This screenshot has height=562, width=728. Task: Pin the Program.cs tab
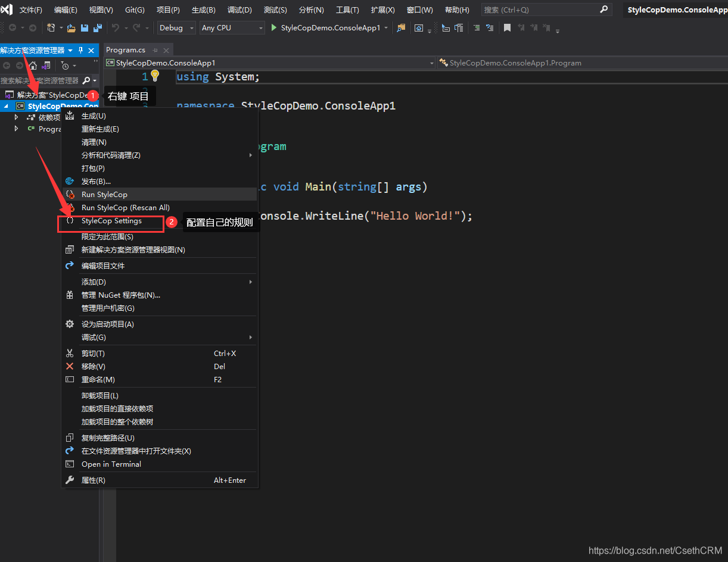155,50
